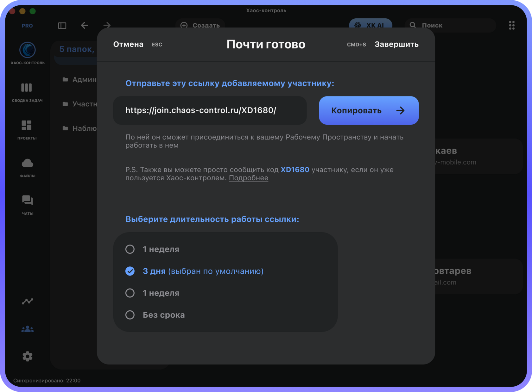
Task: Click the invite link URL field
Action: click(210, 110)
